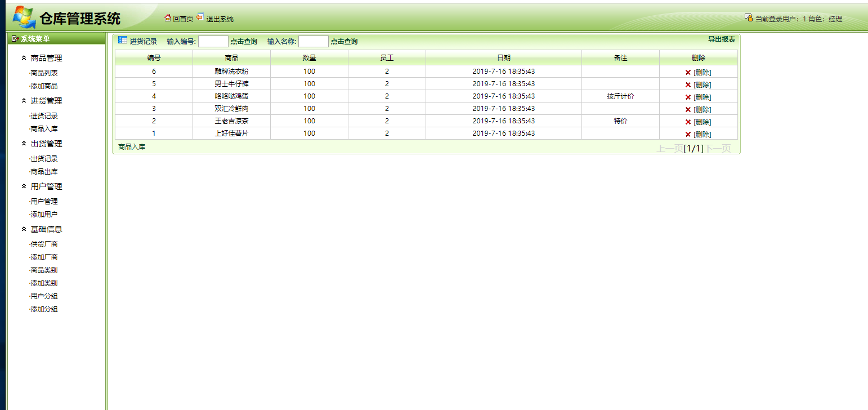Open 商品类别 in the sidebar

(44, 270)
